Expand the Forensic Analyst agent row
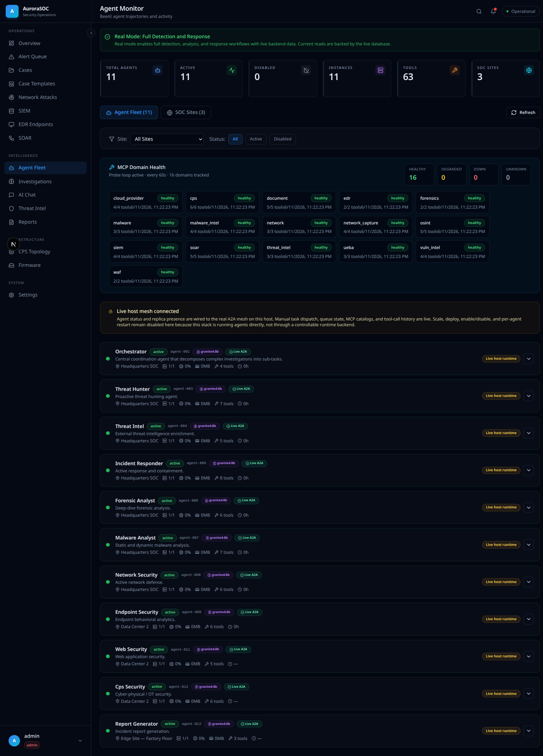 click(x=529, y=507)
